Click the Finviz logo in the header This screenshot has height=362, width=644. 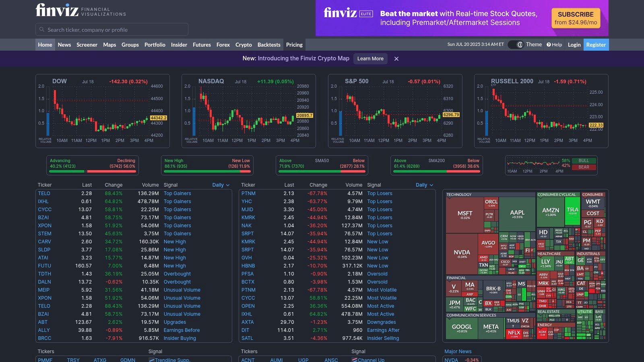[57, 10]
